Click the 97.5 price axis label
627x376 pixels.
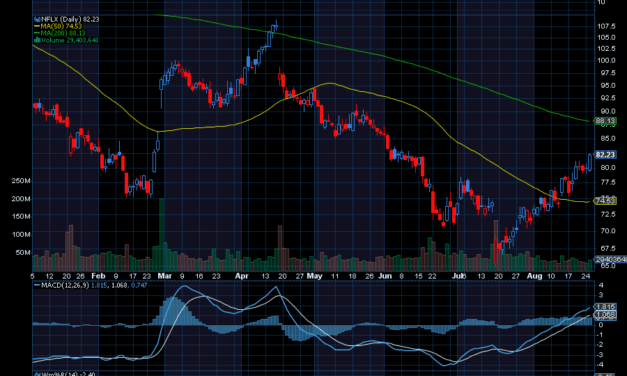click(x=607, y=73)
